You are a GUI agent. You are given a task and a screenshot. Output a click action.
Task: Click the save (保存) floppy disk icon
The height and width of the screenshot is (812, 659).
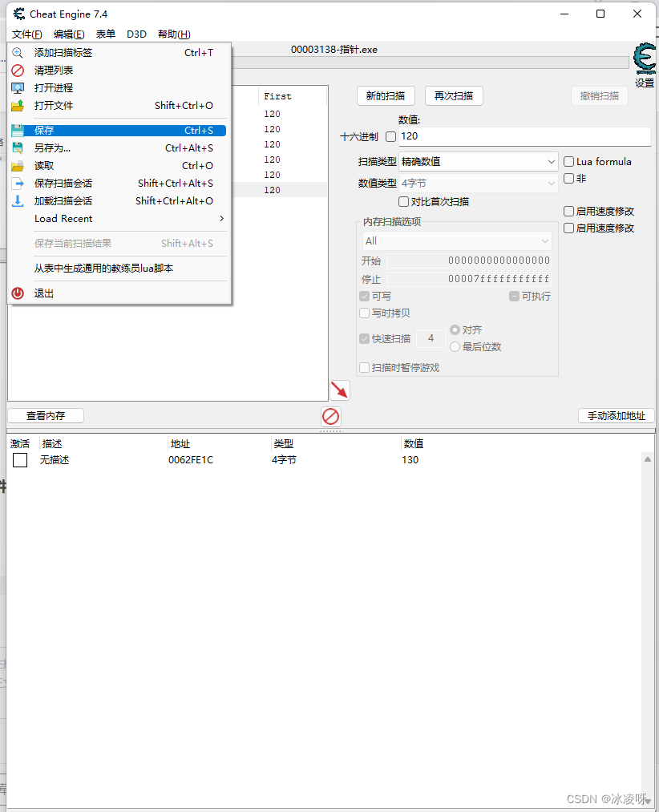(18, 130)
